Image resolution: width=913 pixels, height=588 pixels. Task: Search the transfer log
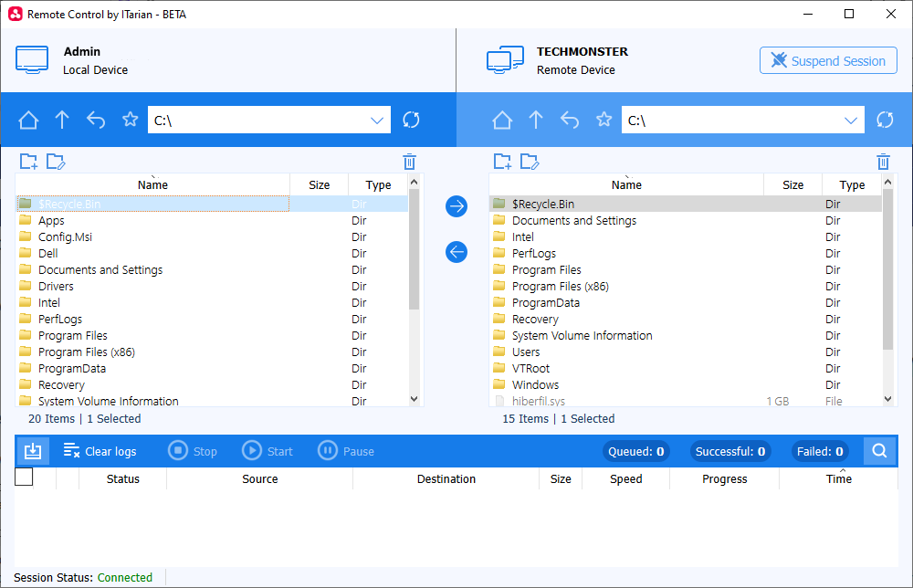click(x=880, y=451)
